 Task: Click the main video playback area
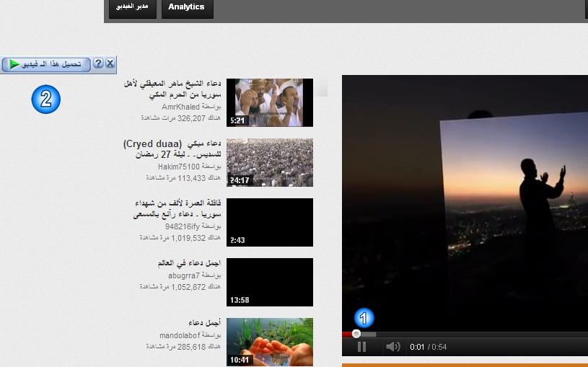click(x=465, y=202)
